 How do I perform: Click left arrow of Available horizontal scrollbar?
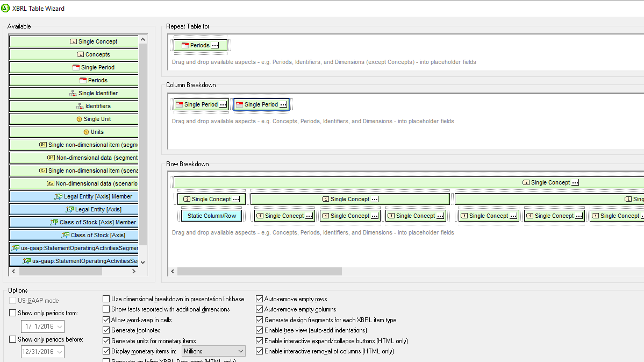point(14,271)
